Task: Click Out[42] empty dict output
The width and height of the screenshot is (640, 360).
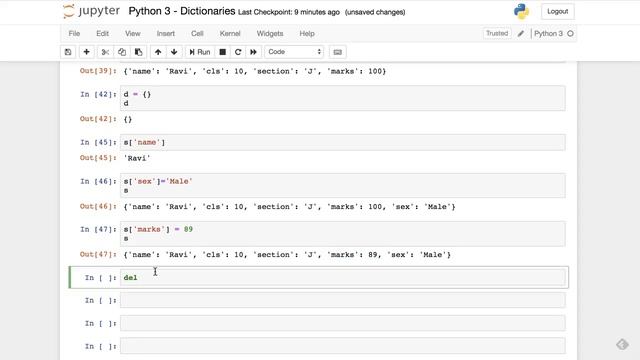Action: 128,120
